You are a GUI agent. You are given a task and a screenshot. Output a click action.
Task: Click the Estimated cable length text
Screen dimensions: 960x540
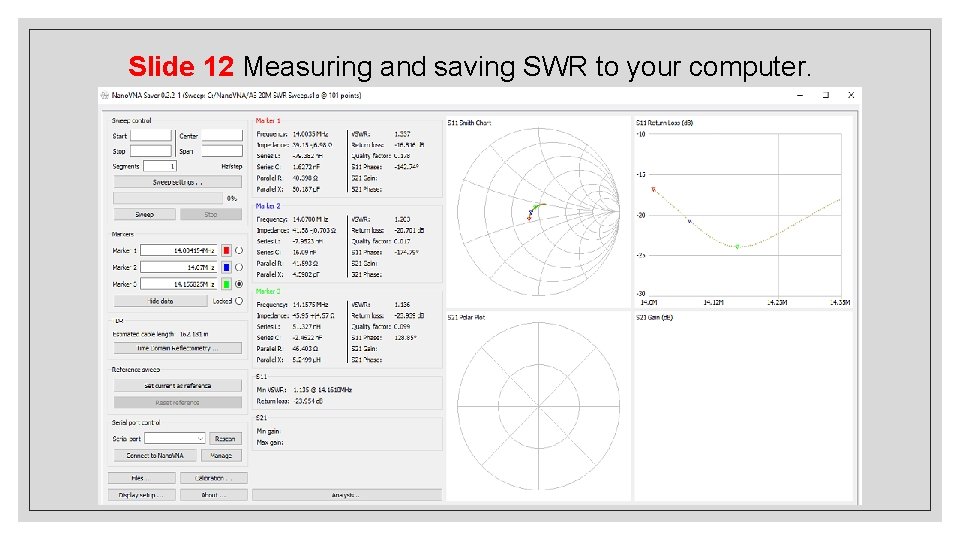coord(160,334)
